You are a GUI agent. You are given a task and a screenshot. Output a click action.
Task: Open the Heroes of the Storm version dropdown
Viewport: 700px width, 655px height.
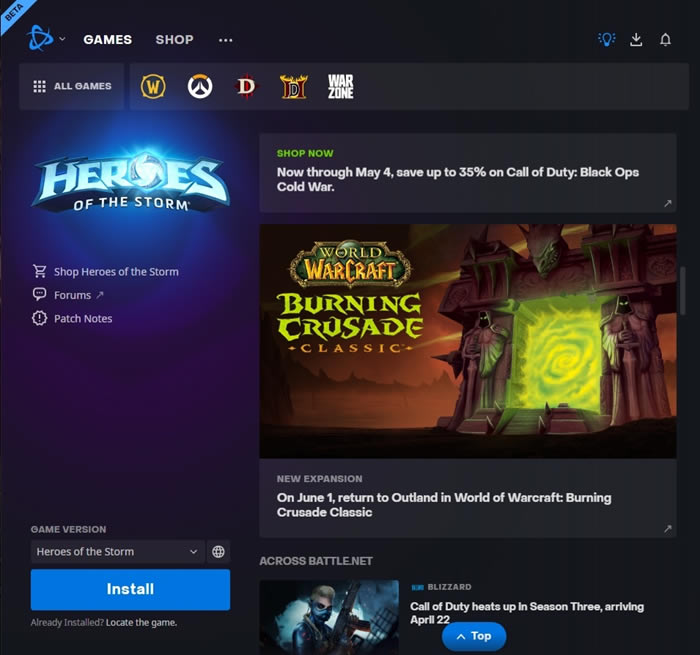[117, 552]
